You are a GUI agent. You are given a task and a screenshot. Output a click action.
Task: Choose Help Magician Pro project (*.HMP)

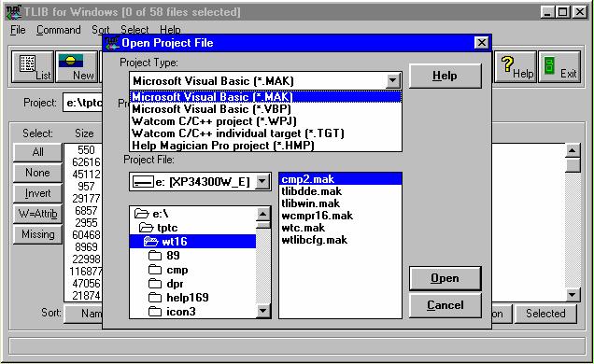coord(265,146)
